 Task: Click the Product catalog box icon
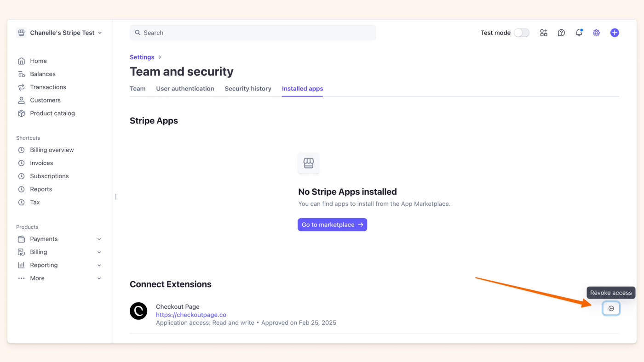[x=21, y=113]
